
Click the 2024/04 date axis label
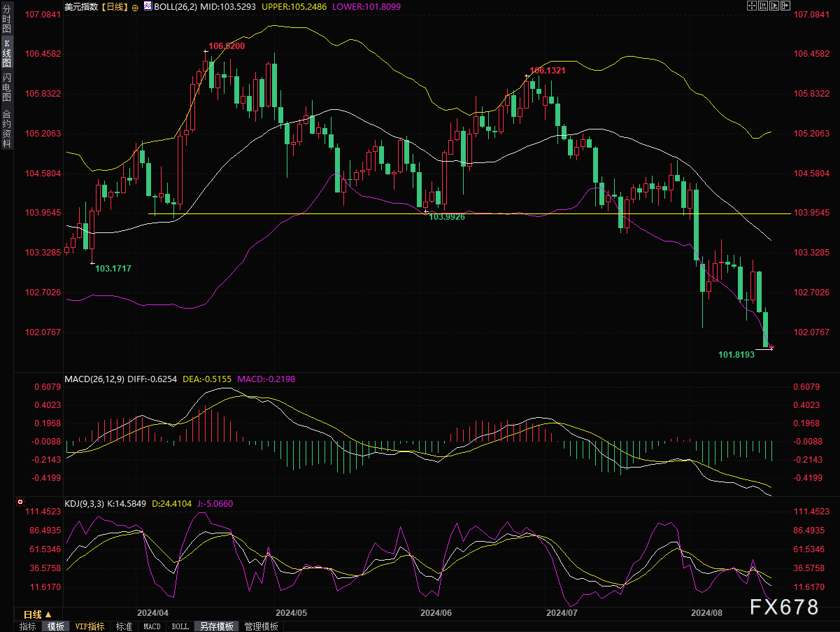coord(153,612)
